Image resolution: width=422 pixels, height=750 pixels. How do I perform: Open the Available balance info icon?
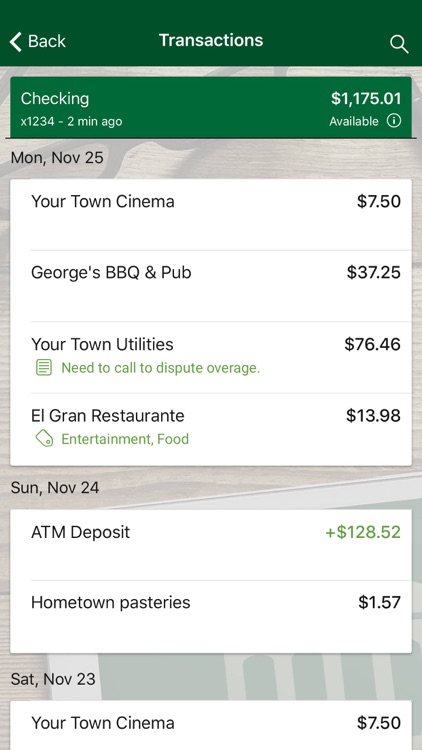pyautogui.click(x=394, y=121)
